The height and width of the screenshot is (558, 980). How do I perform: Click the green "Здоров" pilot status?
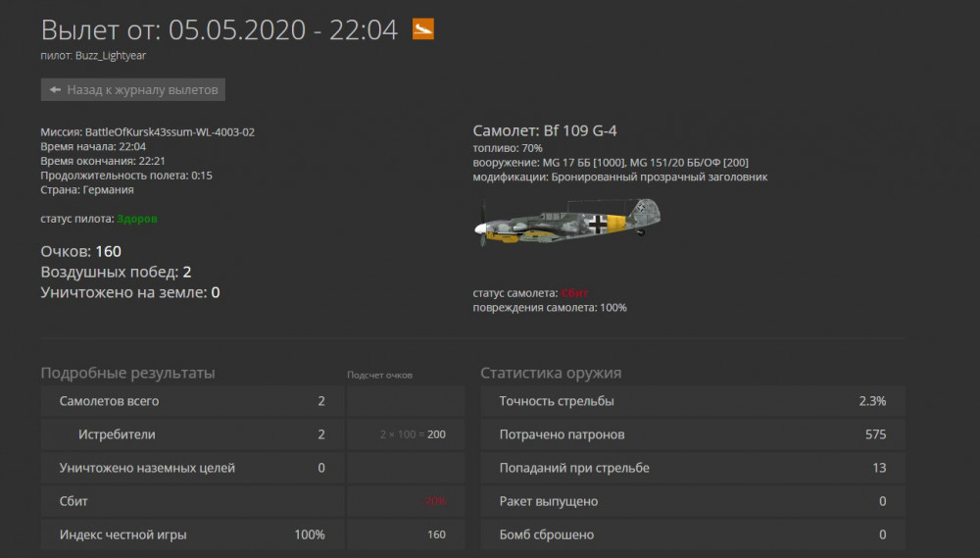[137, 219]
